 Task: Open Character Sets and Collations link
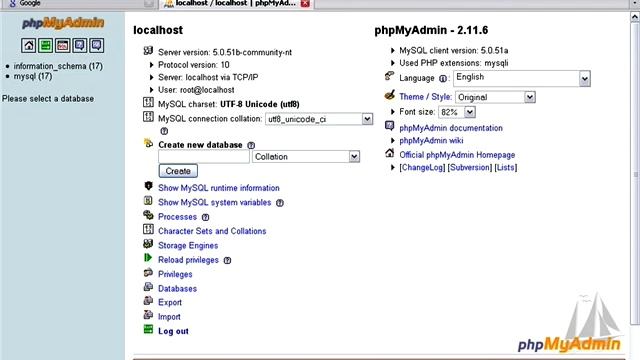click(x=212, y=231)
